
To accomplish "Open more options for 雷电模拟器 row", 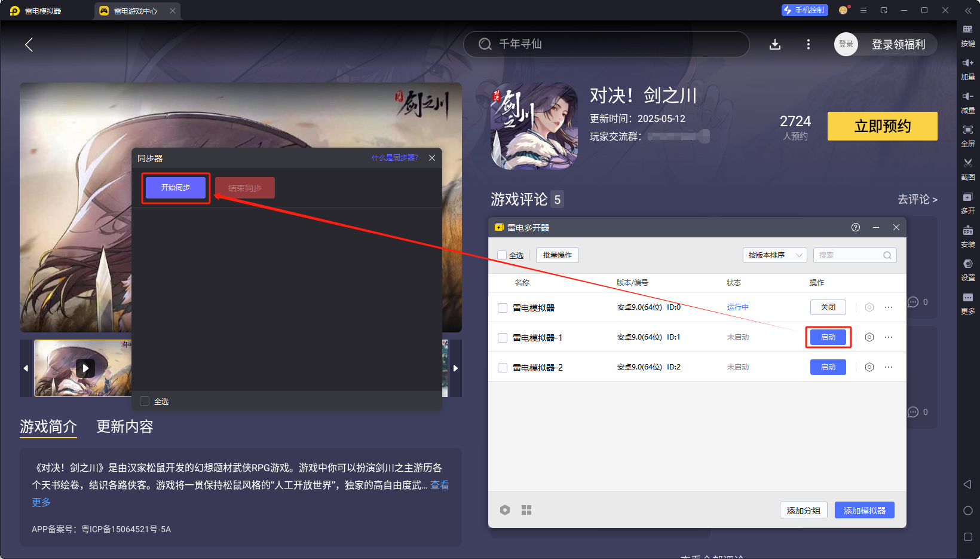I will [889, 307].
